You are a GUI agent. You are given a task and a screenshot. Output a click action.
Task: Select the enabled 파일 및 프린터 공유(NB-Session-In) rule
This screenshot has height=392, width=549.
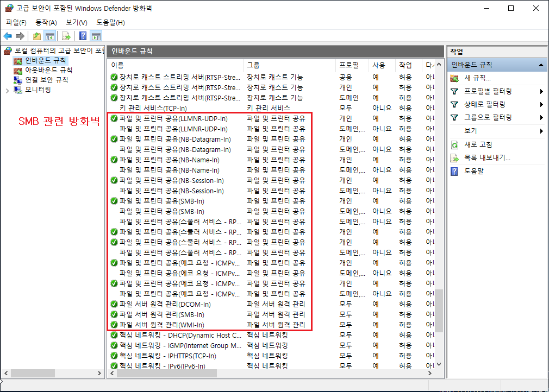click(x=272, y=180)
